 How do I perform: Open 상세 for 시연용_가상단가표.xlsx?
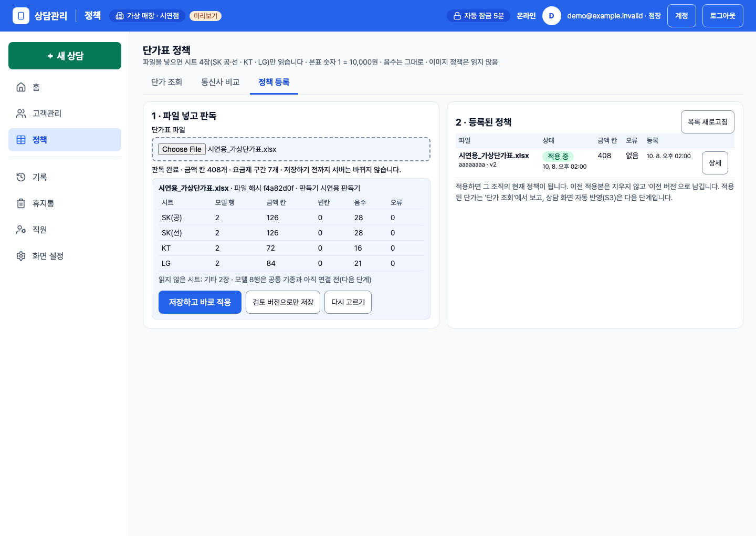(x=715, y=163)
